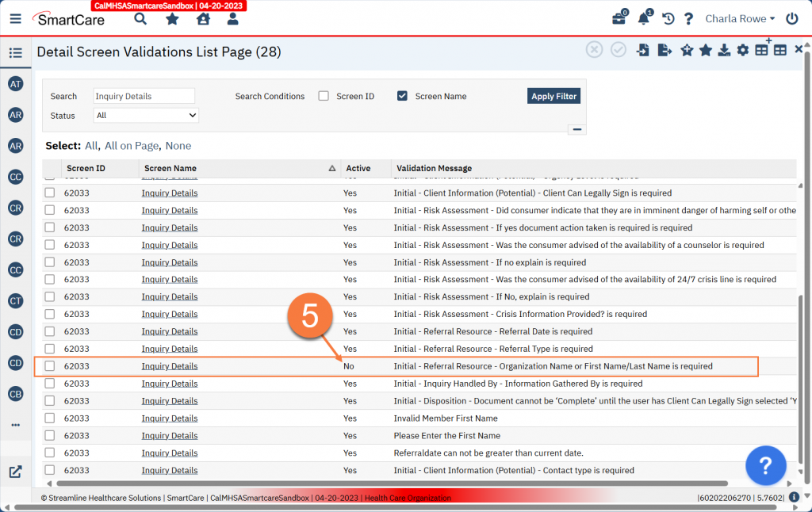This screenshot has height=512, width=812.
Task: Click the Search text field with Inquiry Details
Action: (144, 96)
